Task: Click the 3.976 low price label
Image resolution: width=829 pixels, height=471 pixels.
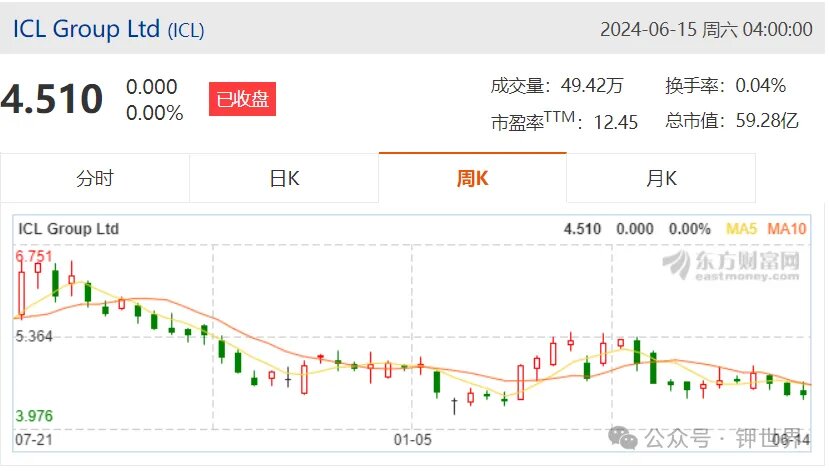Action: pyautogui.click(x=34, y=416)
